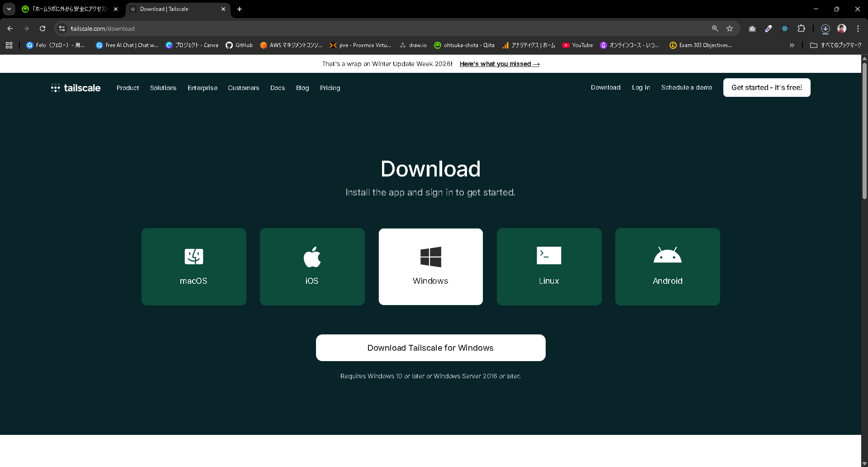This screenshot has height=467, width=868.
Task: Open the Solutions navigation menu
Action: [163, 88]
